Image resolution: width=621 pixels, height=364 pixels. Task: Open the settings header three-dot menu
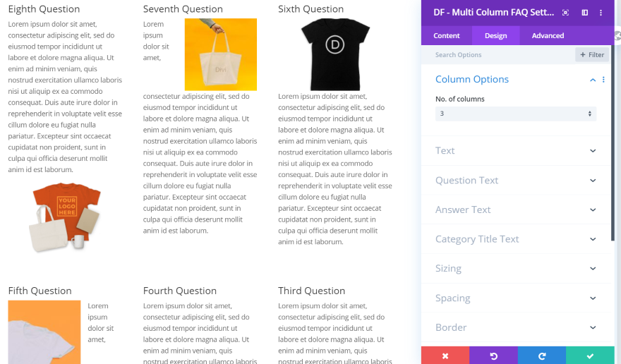click(x=601, y=13)
